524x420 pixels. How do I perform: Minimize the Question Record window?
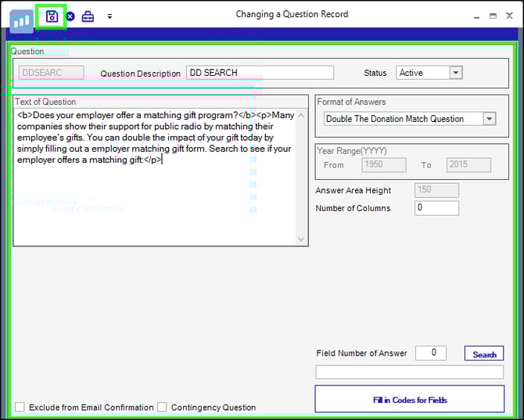point(476,16)
